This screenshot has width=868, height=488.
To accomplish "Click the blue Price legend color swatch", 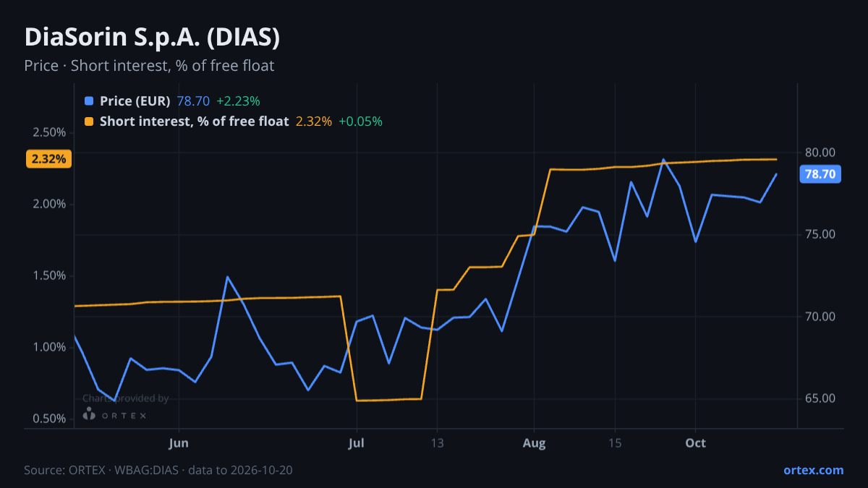I will point(89,101).
